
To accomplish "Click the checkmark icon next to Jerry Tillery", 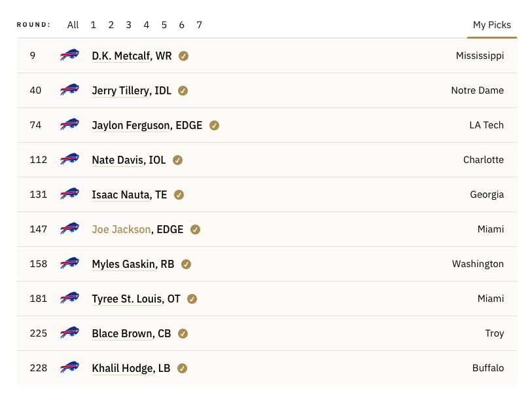I will pyautogui.click(x=183, y=90).
